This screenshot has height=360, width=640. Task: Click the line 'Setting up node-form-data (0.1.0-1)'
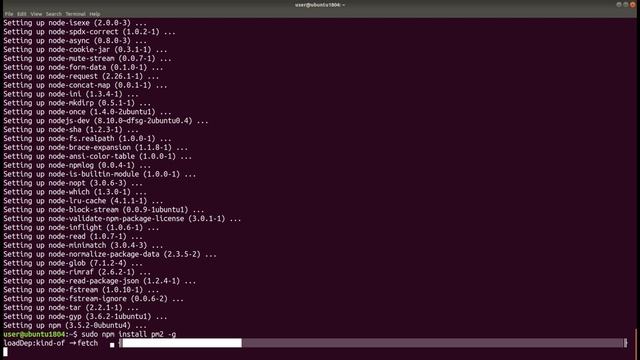[83, 67]
